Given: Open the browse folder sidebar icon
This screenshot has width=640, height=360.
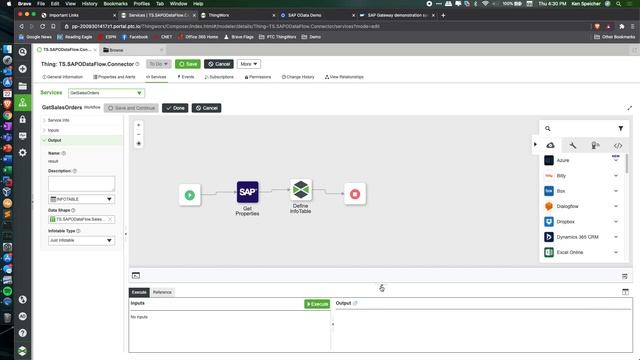Looking at the screenshot, I should tap(22, 86).
